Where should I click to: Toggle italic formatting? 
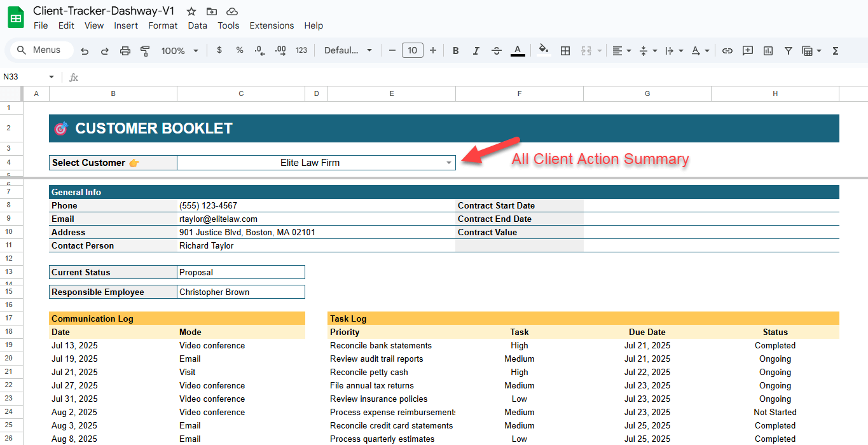476,50
